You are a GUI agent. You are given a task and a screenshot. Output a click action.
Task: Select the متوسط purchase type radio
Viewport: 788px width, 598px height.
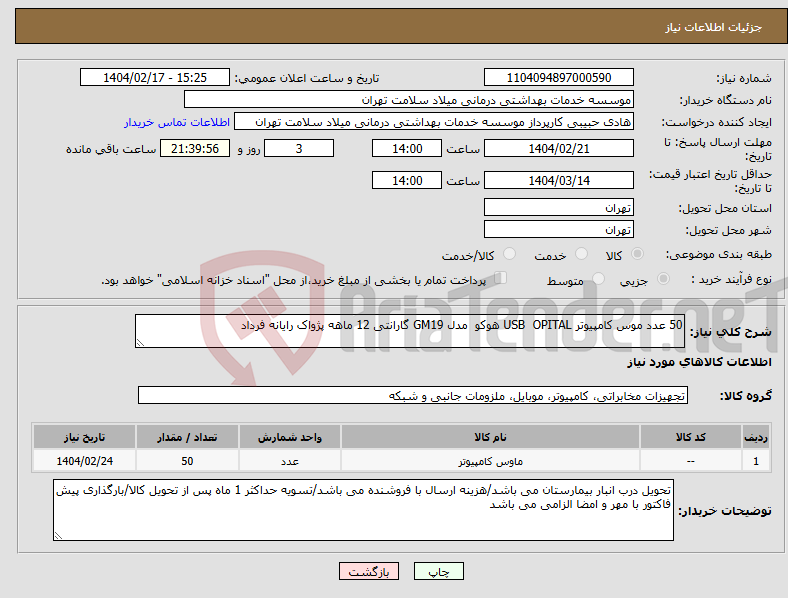(x=598, y=278)
